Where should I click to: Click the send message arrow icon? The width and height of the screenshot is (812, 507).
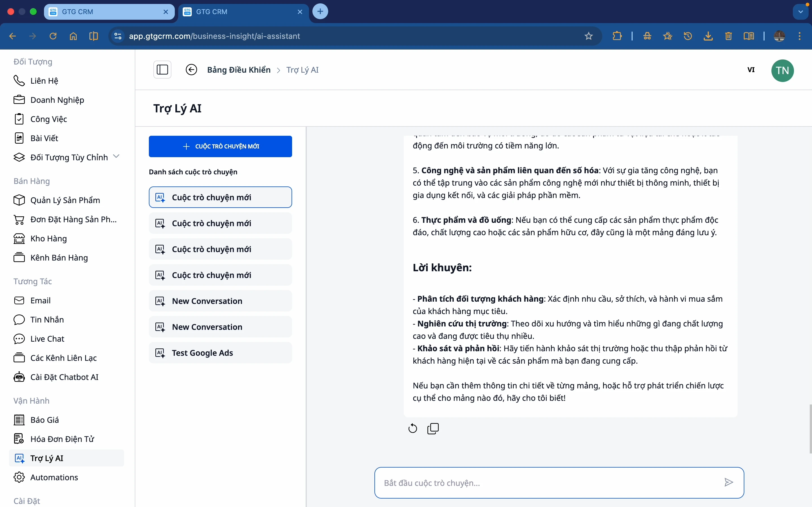tap(729, 482)
